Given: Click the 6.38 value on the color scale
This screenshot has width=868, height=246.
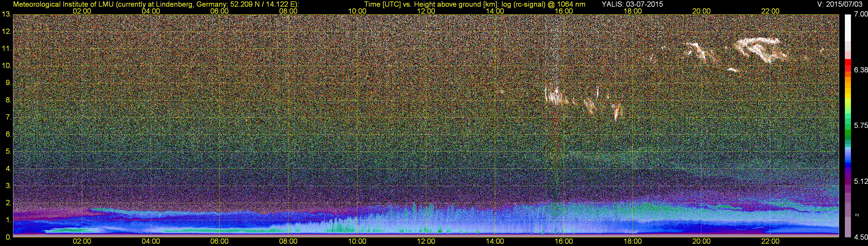Looking at the screenshot, I should [x=861, y=70].
